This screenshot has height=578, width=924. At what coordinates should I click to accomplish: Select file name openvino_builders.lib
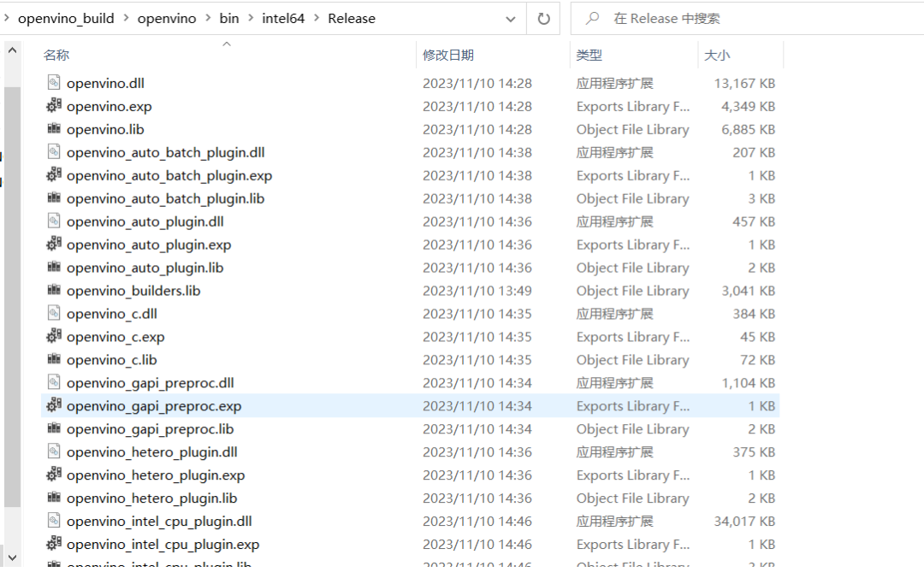(133, 291)
